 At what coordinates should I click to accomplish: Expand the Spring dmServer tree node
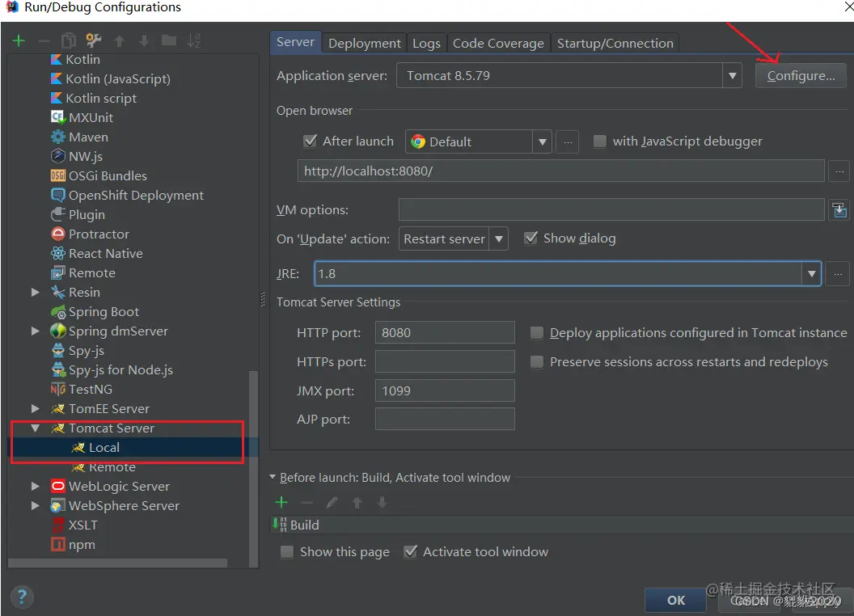36,331
